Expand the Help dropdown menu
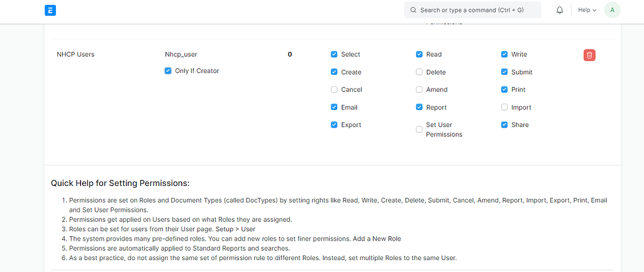The image size is (644, 272). pos(587,10)
